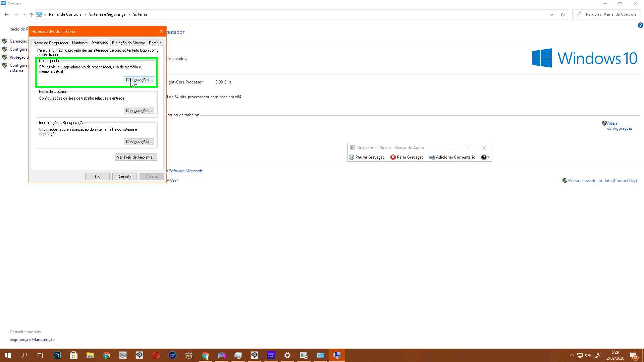
Task: Switch to the Hardware tab
Action: (x=79, y=43)
